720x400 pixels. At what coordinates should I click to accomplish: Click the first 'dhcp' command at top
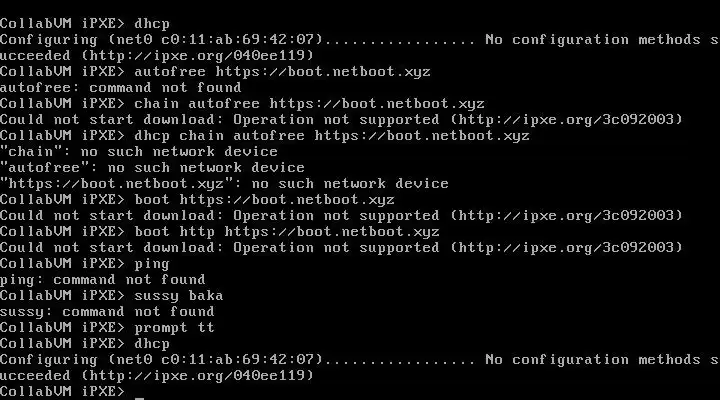click(x=151, y=23)
